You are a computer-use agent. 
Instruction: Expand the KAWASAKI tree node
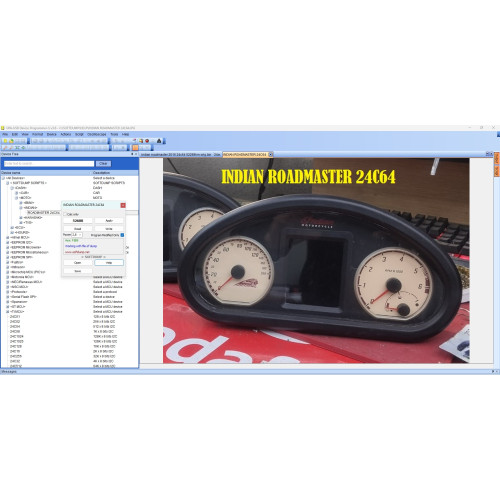click(x=21, y=218)
